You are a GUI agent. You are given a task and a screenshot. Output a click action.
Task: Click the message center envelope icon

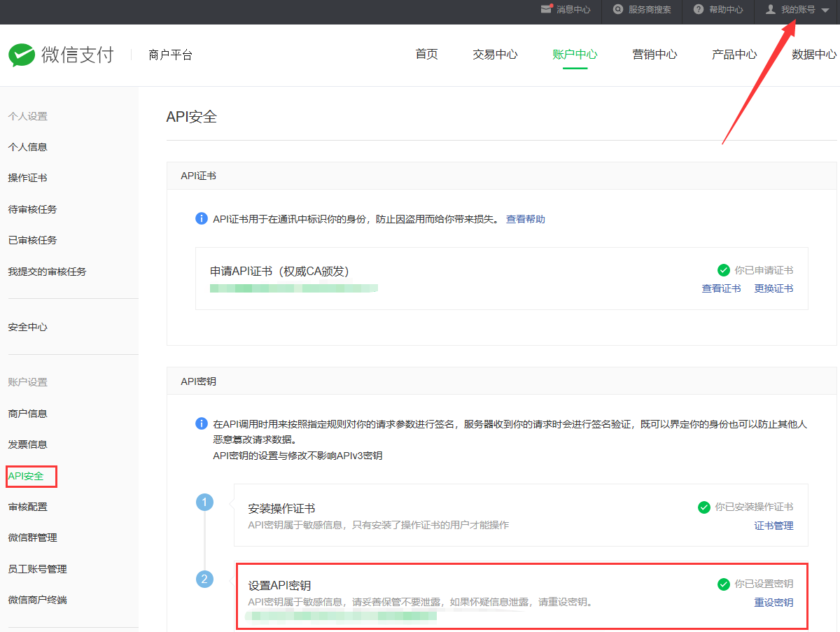[547, 9]
